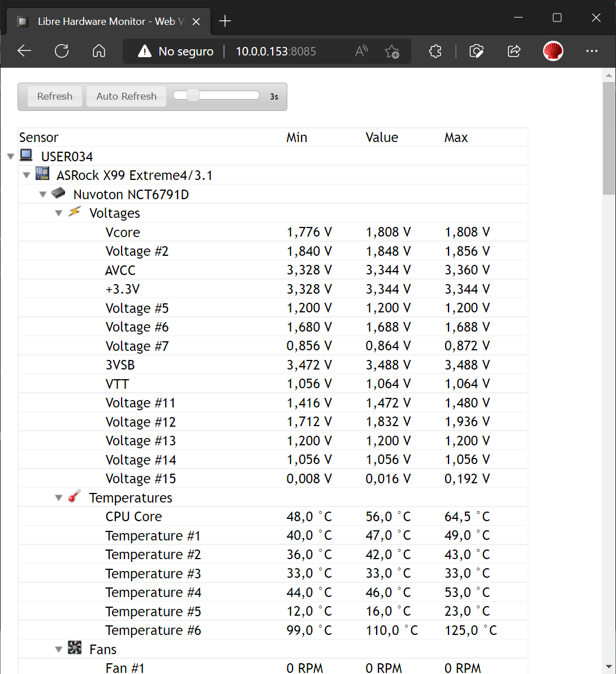The image size is (616, 674).
Task: Click the chip icon beside Nuvoton NCT6791D
Action: click(x=58, y=193)
